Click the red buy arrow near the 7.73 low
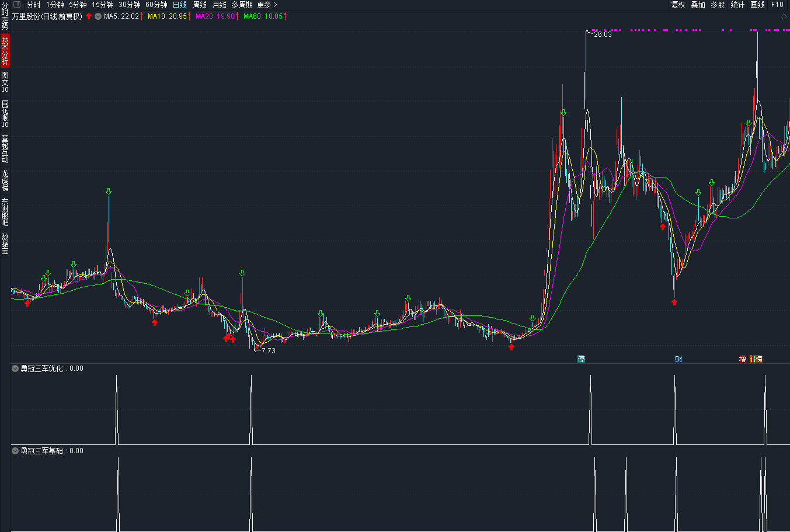The image size is (790, 532). pos(232,339)
